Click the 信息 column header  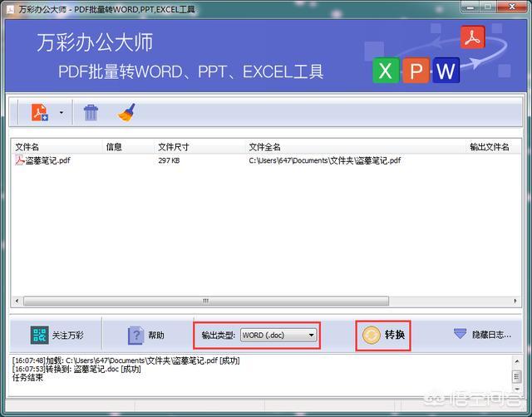[x=114, y=147]
